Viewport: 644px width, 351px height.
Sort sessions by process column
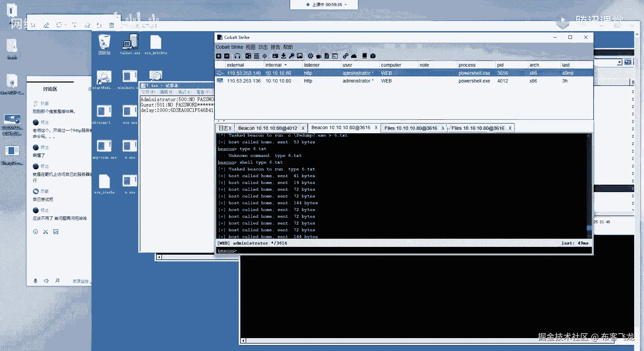coord(476,65)
